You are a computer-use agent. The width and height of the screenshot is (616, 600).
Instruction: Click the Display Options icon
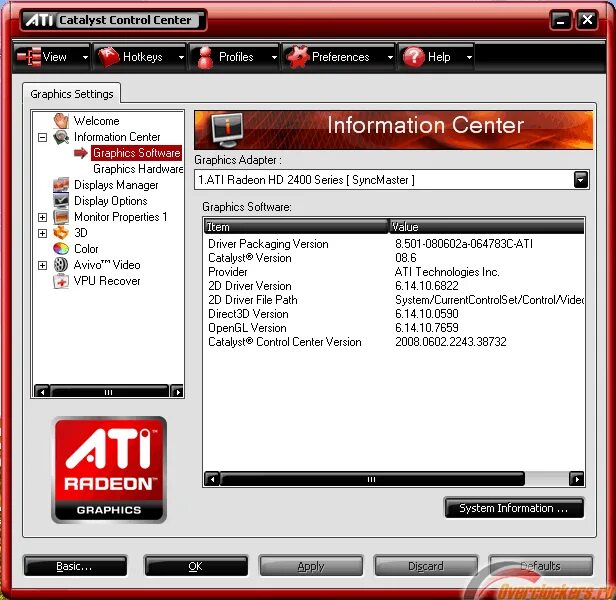[x=61, y=200]
